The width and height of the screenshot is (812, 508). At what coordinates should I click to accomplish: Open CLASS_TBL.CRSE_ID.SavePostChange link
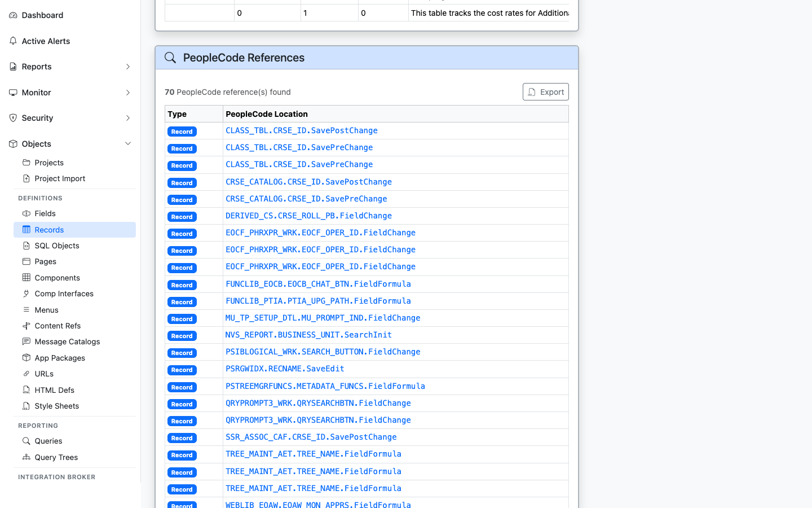302,130
